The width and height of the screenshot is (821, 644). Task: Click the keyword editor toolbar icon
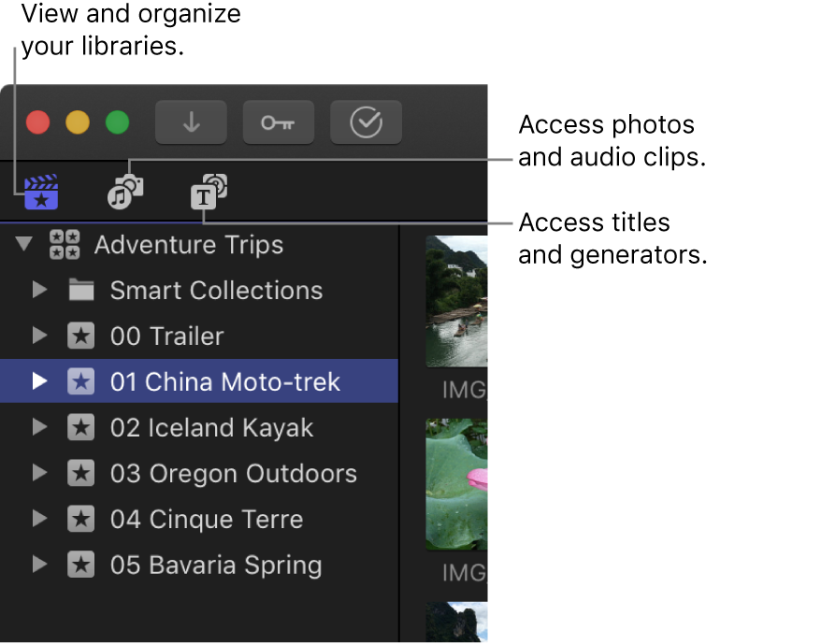point(278,122)
